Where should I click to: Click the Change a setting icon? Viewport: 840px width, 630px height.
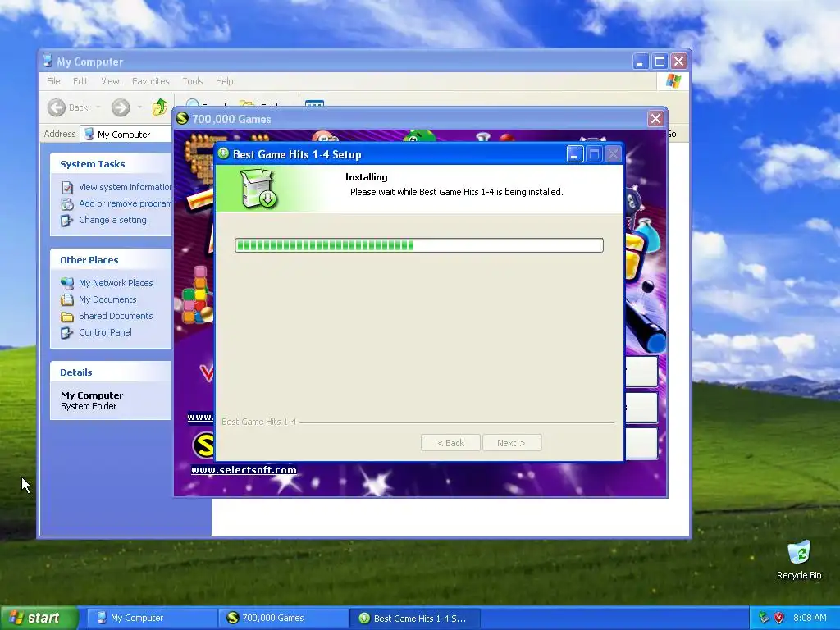[67, 221]
